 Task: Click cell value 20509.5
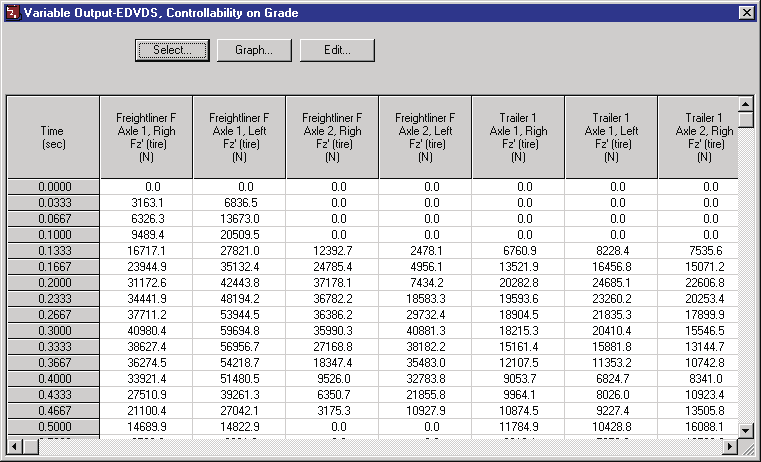[240, 235]
